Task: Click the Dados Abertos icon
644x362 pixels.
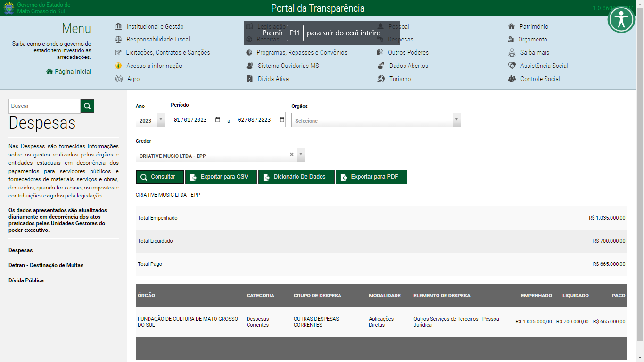Action: point(381,66)
